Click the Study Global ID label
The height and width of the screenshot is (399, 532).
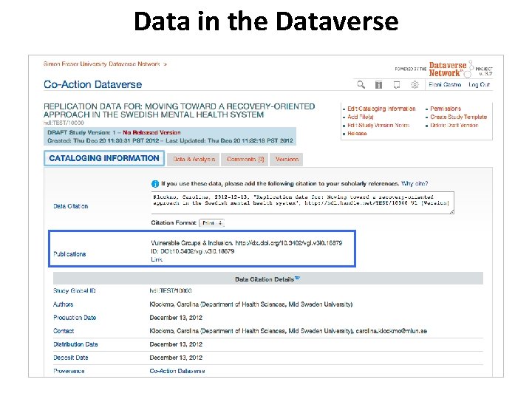pos(75,291)
